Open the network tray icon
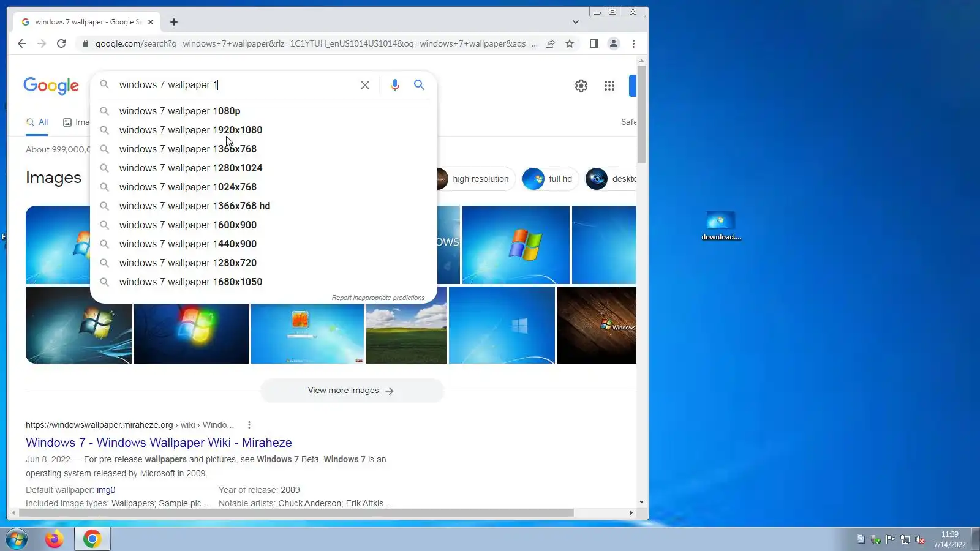Viewport: 980px width, 551px height. click(905, 539)
